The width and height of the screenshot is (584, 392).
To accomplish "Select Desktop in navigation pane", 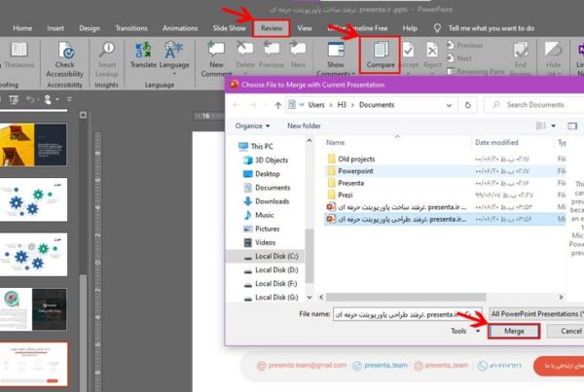I will tap(267, 174).
